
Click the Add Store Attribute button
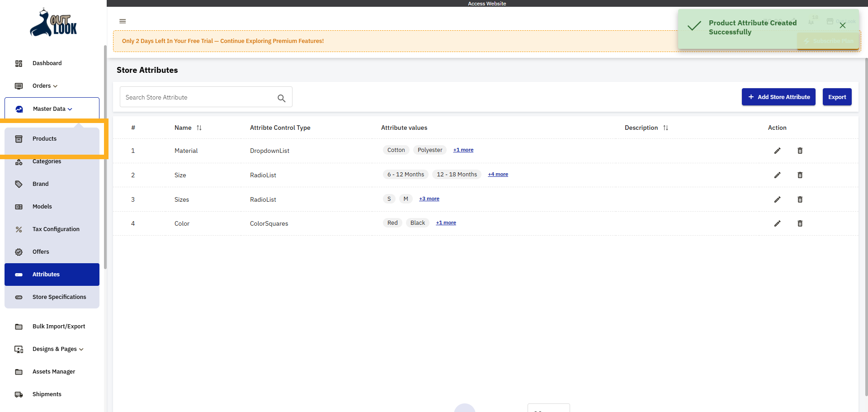778,97
